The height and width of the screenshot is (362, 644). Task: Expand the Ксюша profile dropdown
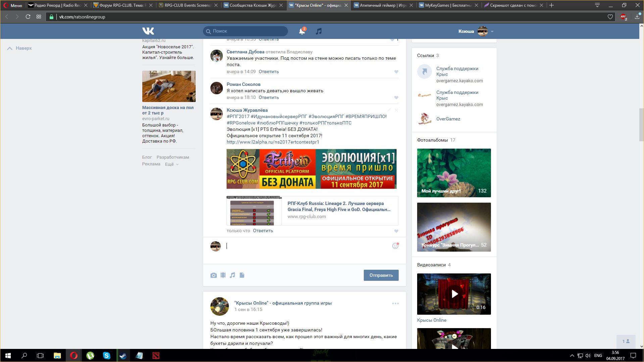(x=492, y=32)
